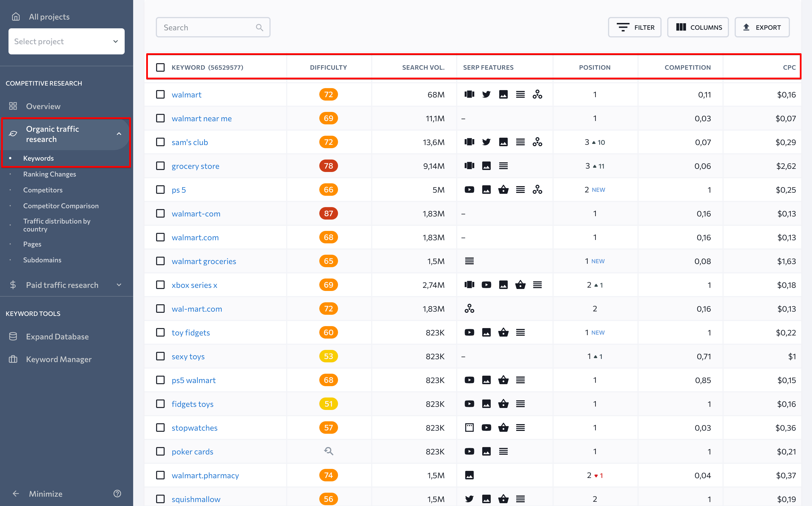Click the COLUMNS button
Screen dimensions: 812x506
click(698, 27)
